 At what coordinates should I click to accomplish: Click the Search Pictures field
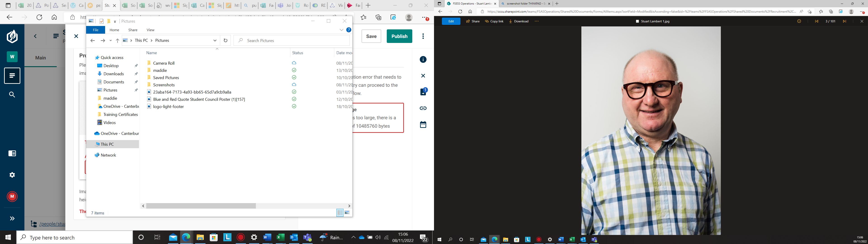click(293, 40)
